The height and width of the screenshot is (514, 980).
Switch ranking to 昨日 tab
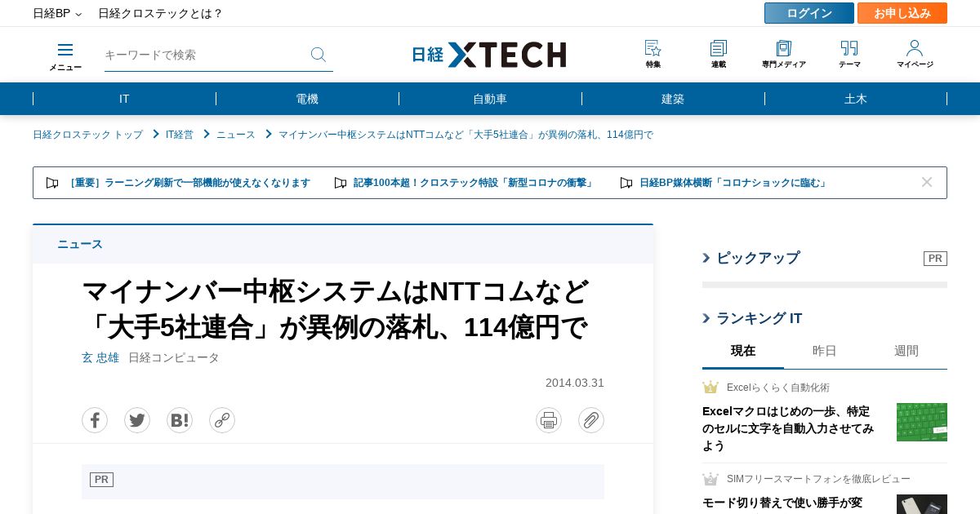[x=825, y=351]
